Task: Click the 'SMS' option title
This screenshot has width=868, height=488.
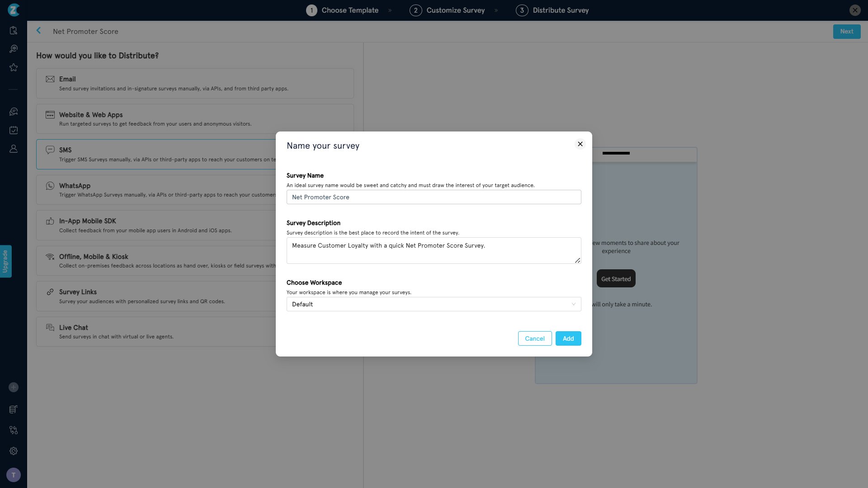Action: 65,150
